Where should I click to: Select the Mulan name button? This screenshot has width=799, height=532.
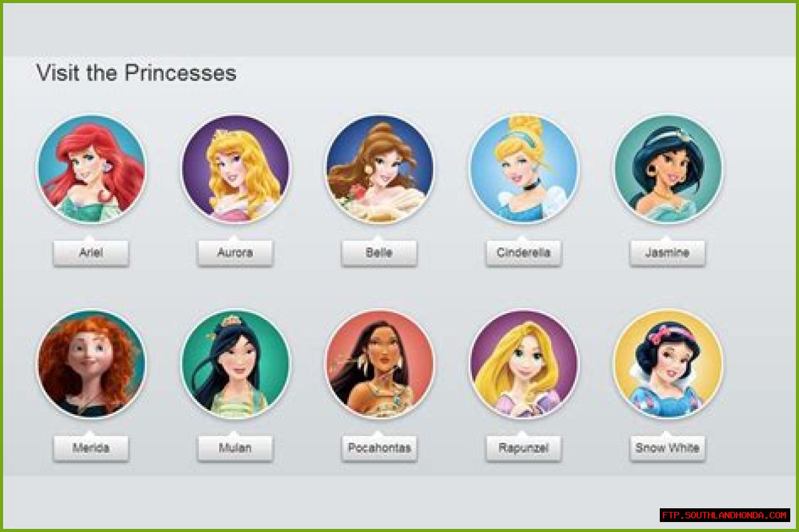coord(235,448)
